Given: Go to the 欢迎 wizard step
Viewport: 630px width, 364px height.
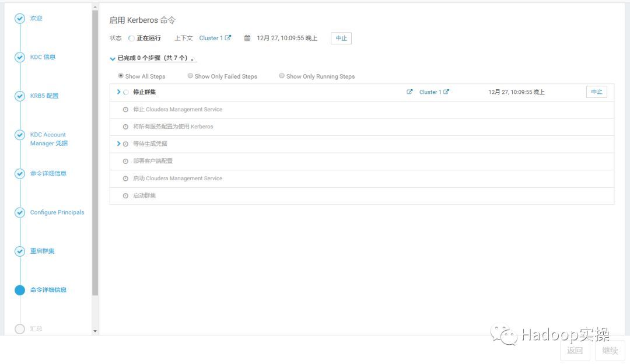Looking at the screenshot, I should (36, 18).
